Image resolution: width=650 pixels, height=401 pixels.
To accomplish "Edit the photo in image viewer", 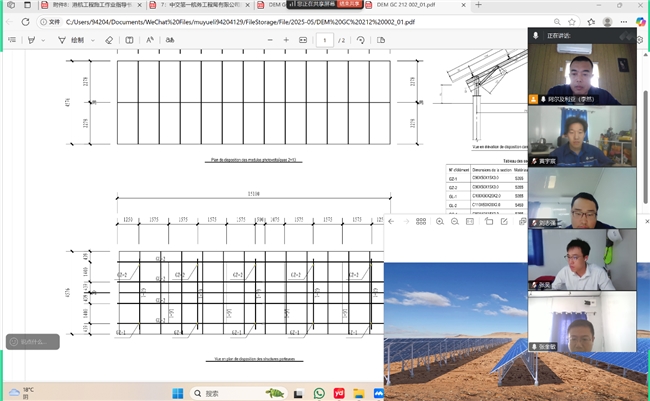I will pos(504,221).
